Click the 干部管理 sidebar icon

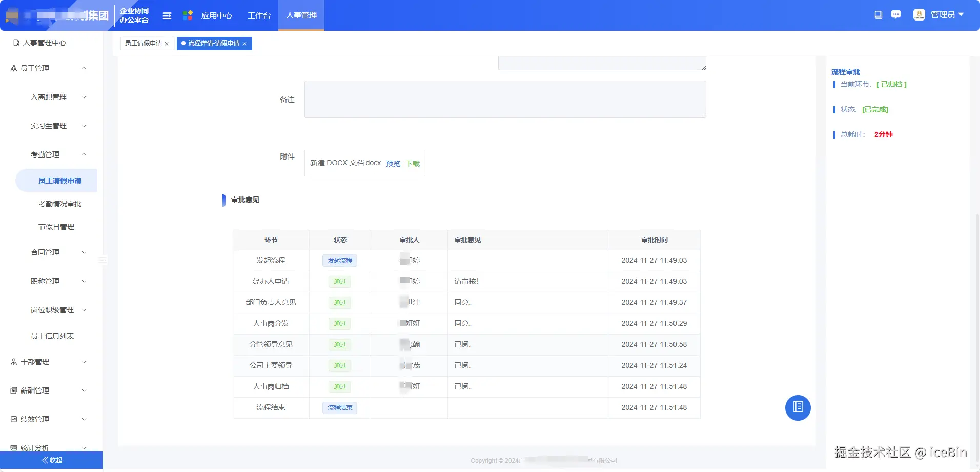click(x=13, y=361)
